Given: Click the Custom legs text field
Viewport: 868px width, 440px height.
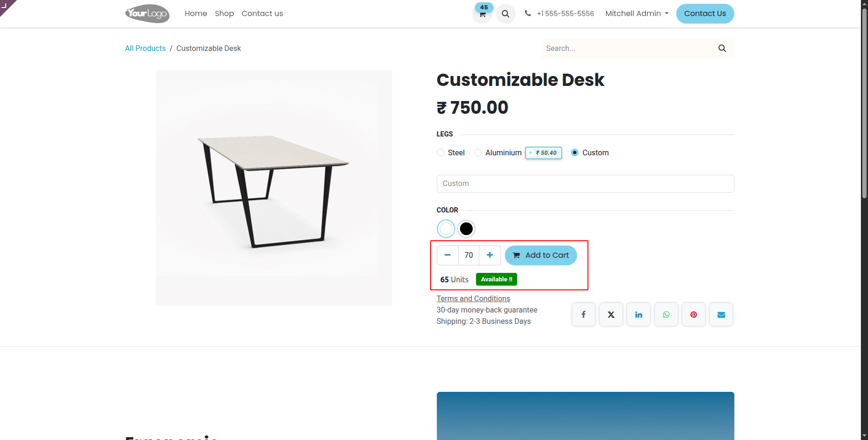Looking at the screenshot, I should (x=585, y=184).
